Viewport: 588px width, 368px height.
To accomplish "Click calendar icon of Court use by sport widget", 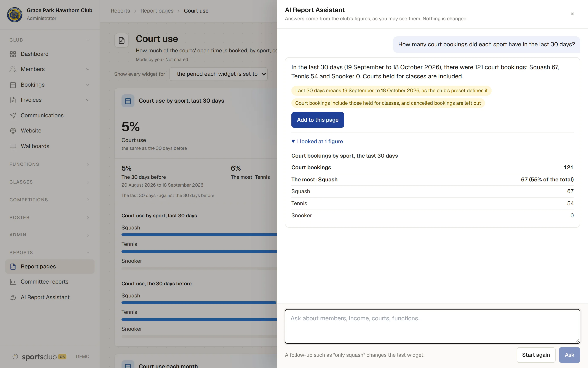I will coord(128,101).
